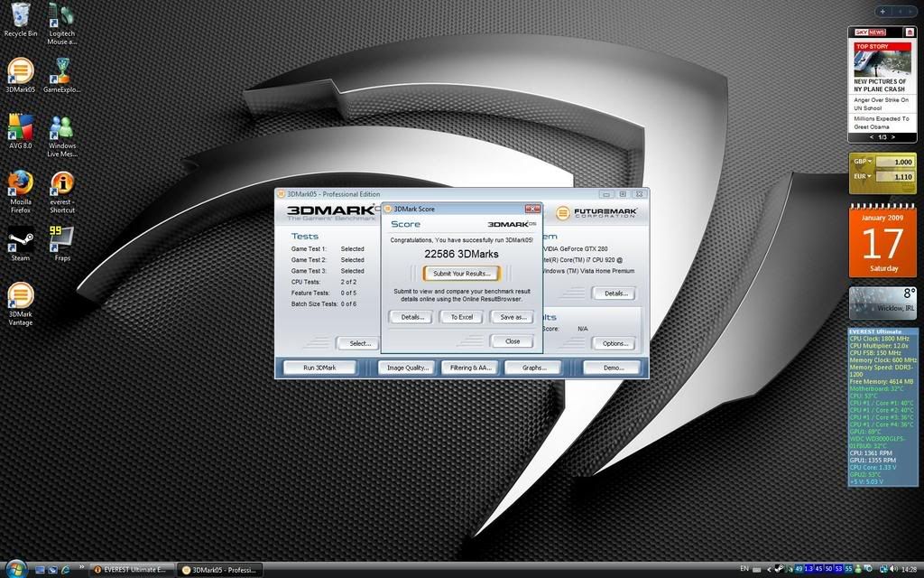Click Submit Your Results button
924x578 pixels.
tap(461, 273)
